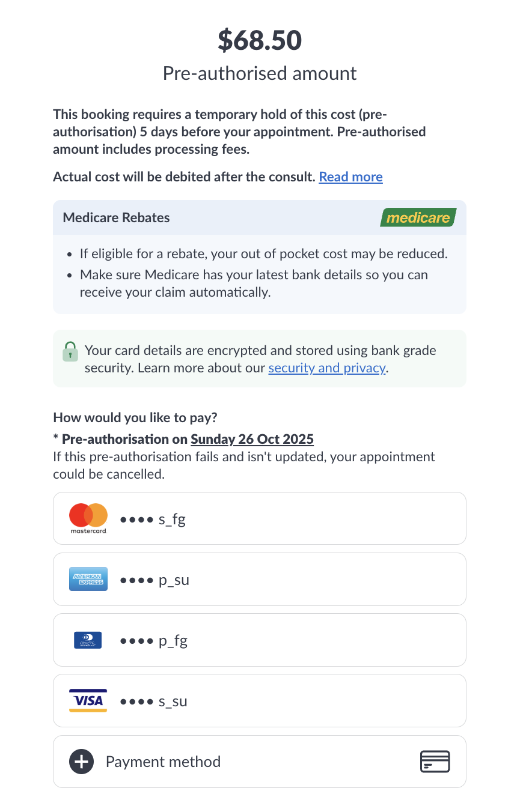The height and width of the screenshot is (812, 529).
Task: Click the pre-authorised amount $68.50
Action: click(x=259, y=39)
